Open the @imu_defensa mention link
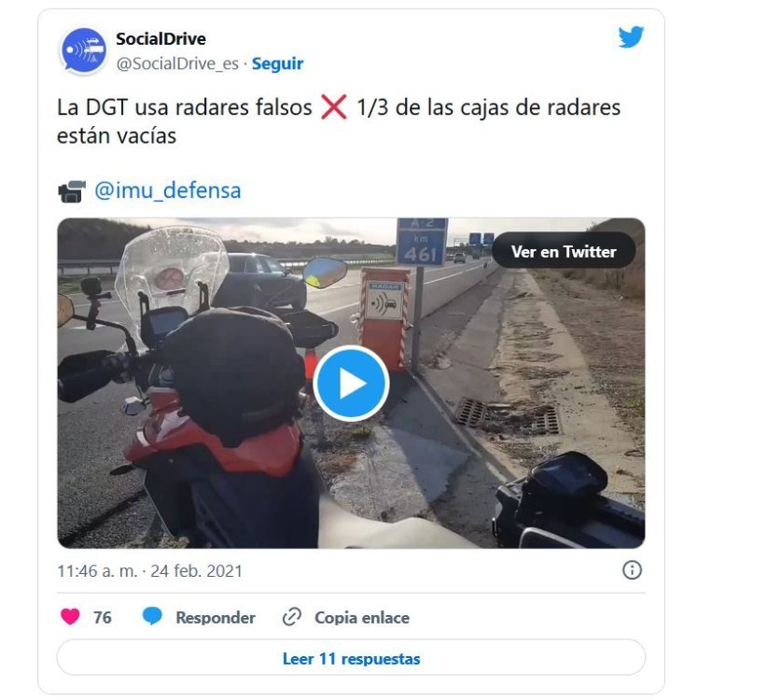 tap(168, 190)
